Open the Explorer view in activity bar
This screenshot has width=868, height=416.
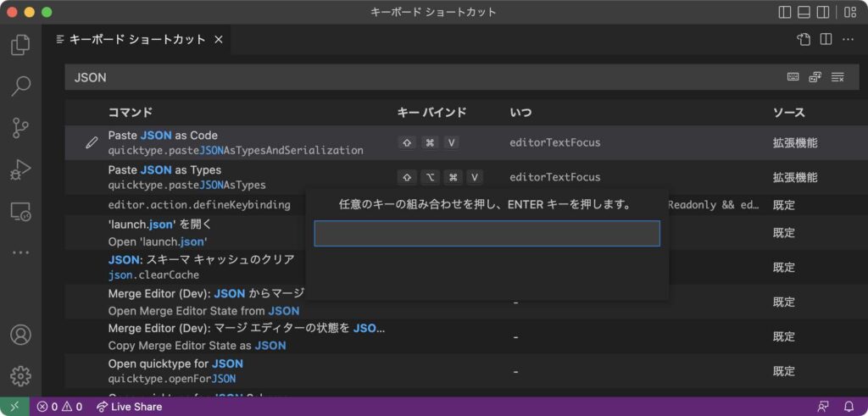tap(20, 45)
